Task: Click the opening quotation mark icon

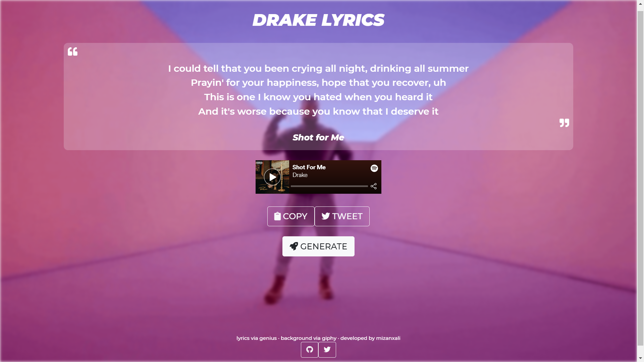Action: (x=72, y=52)
